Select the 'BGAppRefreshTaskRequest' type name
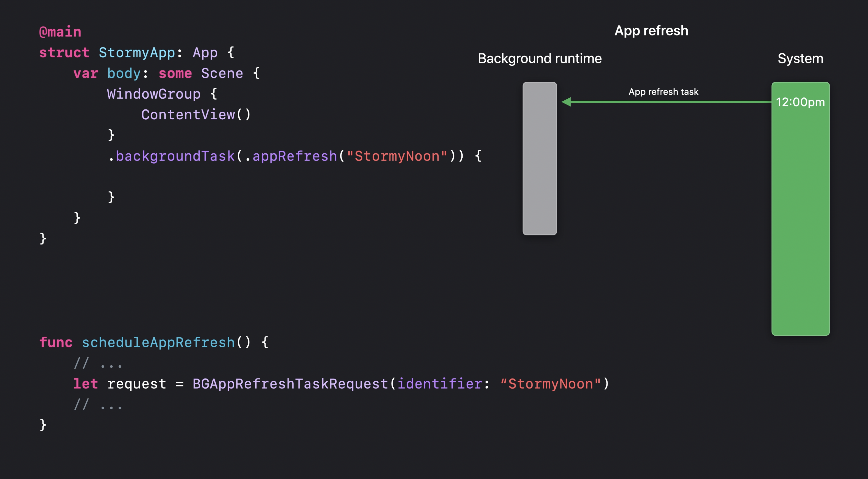This screenshot has height=479, width=868. pos(290,384)
